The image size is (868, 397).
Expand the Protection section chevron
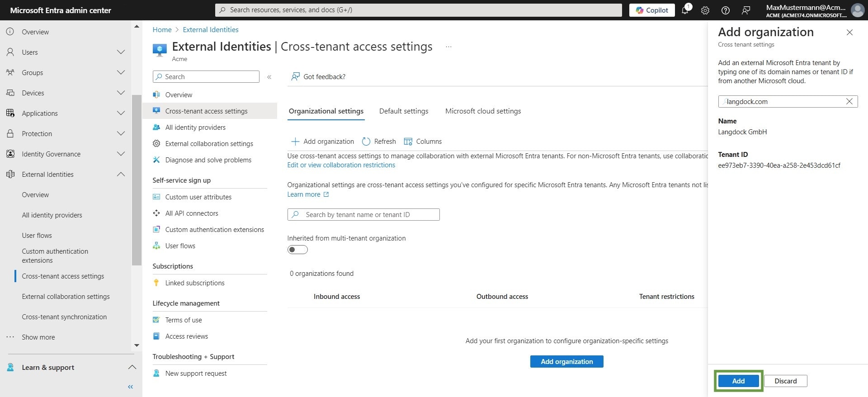click(121, 133)
